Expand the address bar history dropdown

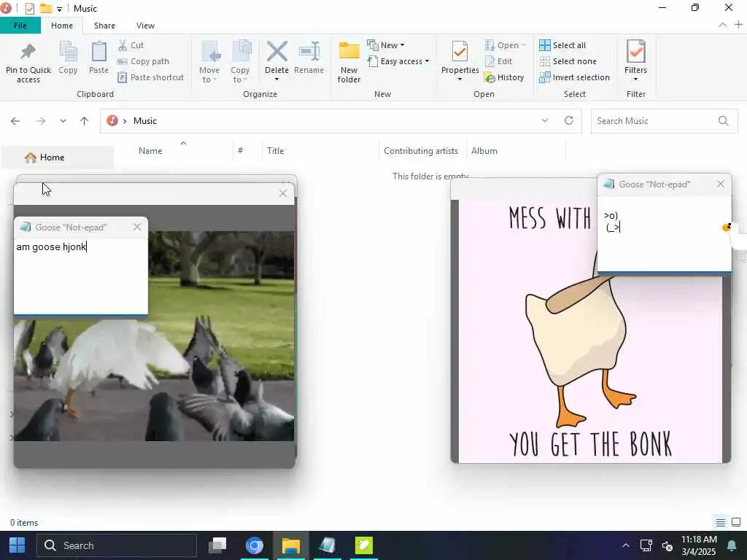click(x=544, y=121)
